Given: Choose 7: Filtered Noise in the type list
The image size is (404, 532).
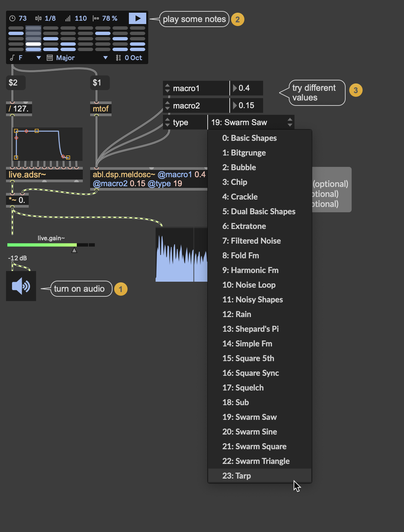Looking at the screenshot, I should [251, 241].
